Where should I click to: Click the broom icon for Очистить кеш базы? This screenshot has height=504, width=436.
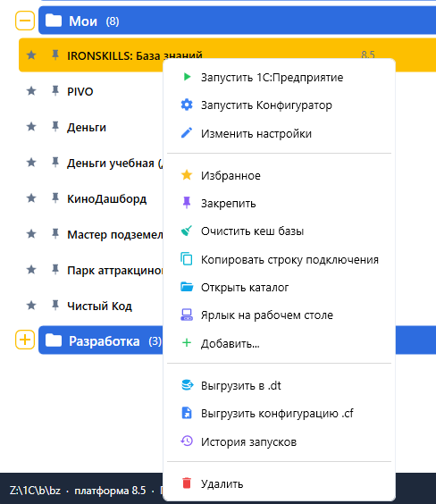[x=187, y=231]
